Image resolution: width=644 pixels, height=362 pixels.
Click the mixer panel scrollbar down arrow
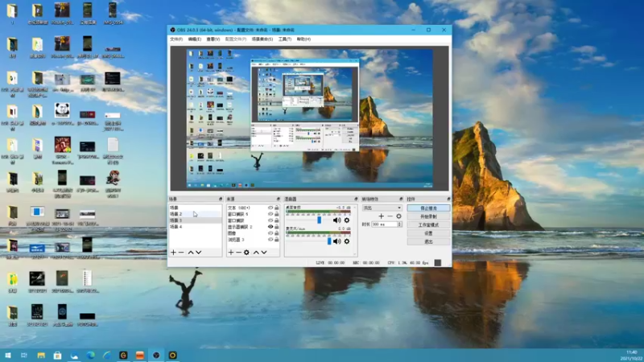355,254
